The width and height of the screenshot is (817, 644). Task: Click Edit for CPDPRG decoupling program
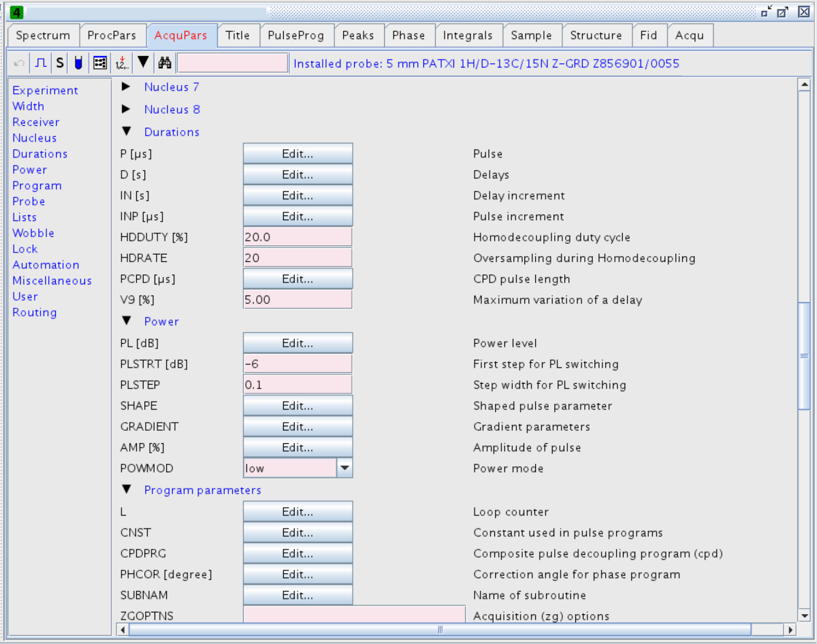point(298,553)
